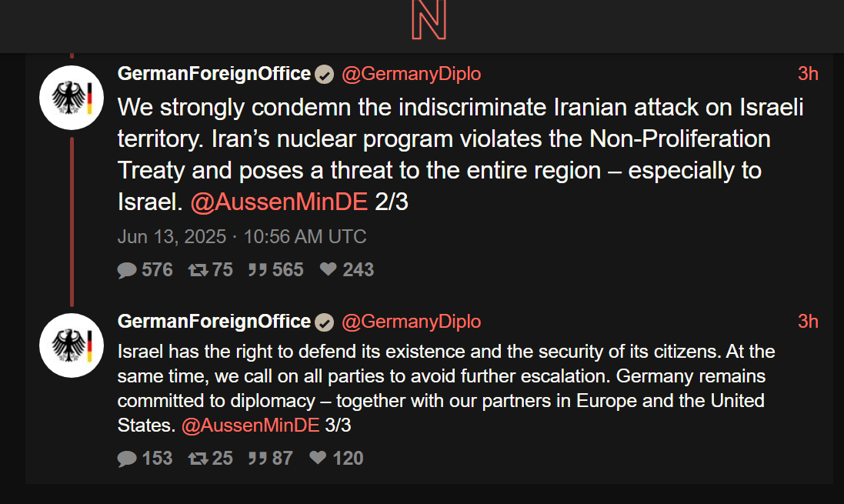The height and width of the screenshot is (504, 844).
Task: Follow @AussenMinDE mention in 2/3 tweet
Action: tap(279, 202)
